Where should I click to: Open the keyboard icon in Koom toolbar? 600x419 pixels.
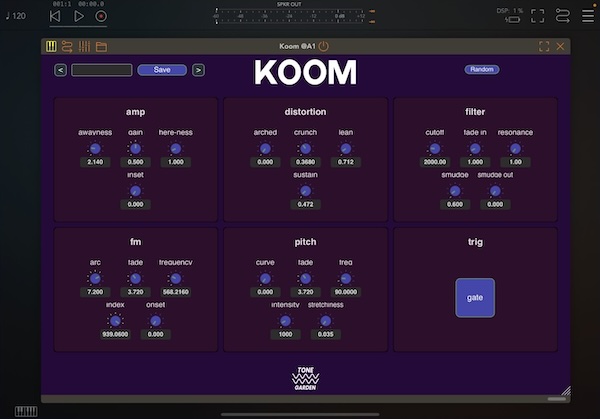(x=51, y=46)
